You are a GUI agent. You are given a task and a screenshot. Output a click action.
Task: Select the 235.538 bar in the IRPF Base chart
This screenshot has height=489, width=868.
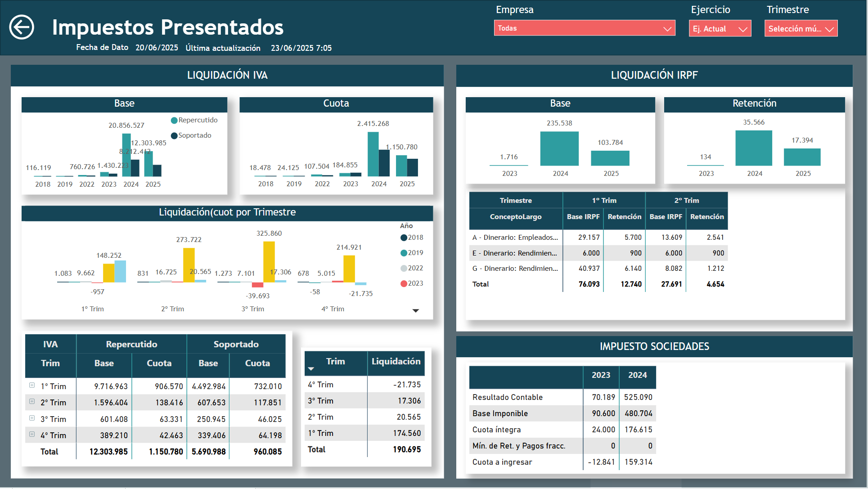coord(559,148)
